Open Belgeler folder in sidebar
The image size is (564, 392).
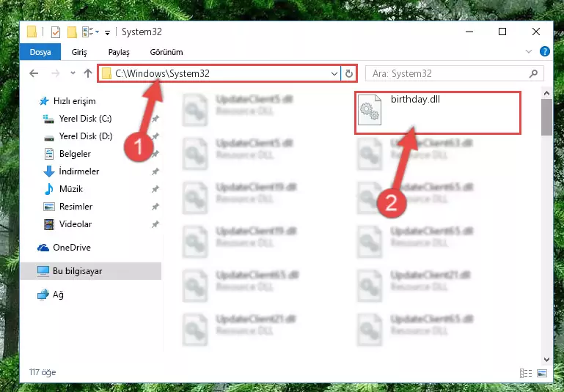coord(67,154)
